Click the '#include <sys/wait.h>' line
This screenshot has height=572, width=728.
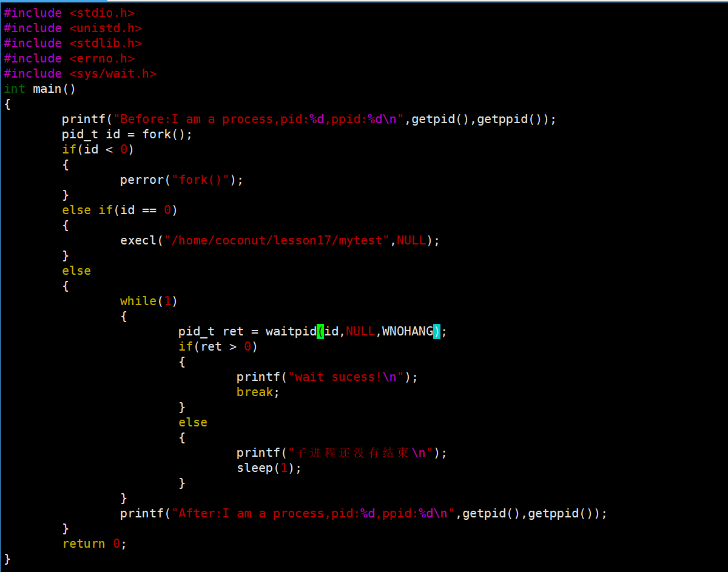tap(80, 73)
